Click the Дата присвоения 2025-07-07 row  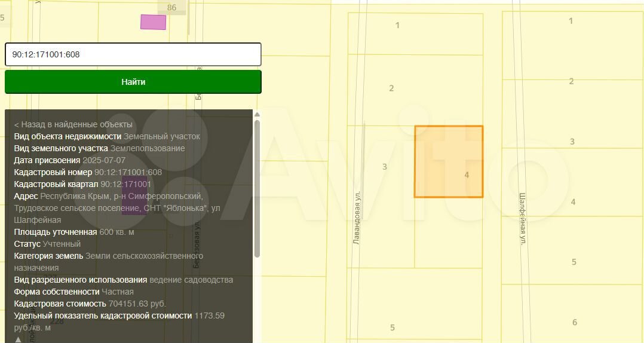(x=70, y=160)
